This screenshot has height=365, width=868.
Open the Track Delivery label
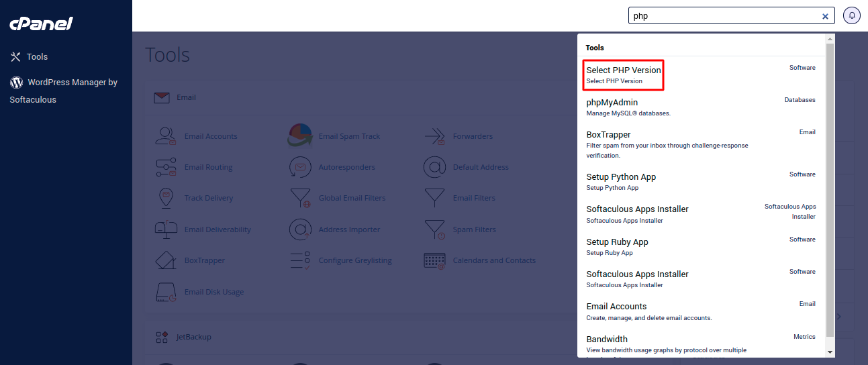point(209,198)
